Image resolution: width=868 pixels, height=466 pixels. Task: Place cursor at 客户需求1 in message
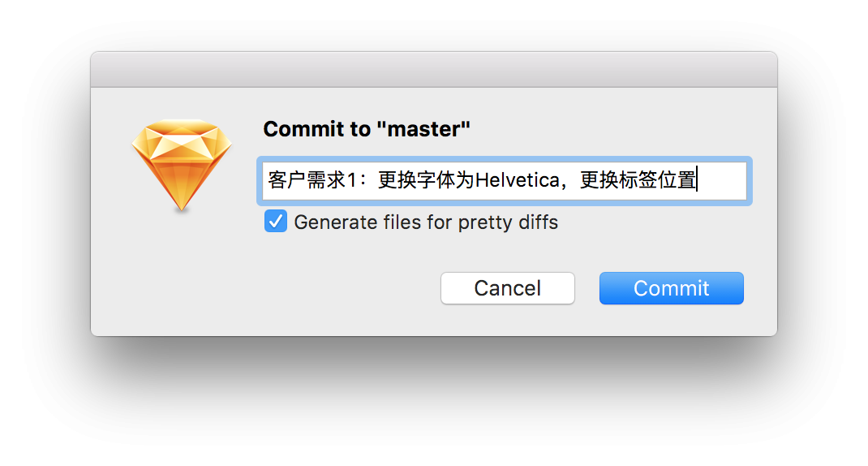tap(313, 180)
